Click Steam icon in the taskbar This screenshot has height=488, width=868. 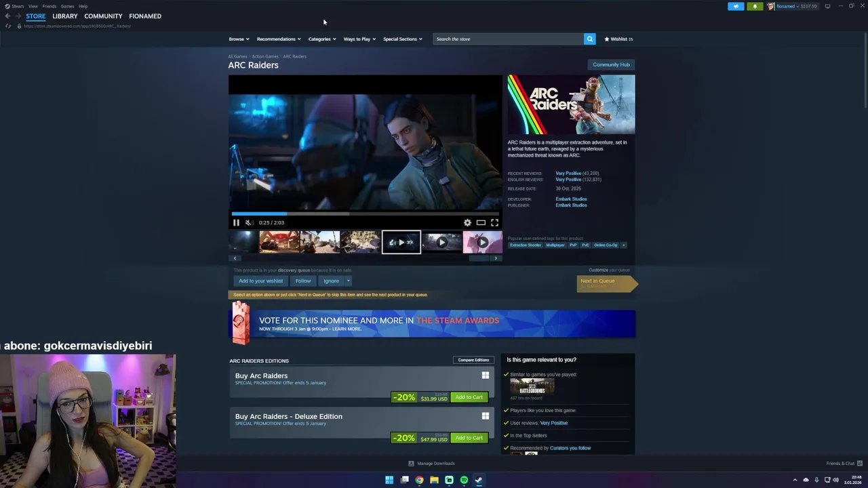click(x=479, y=480)
